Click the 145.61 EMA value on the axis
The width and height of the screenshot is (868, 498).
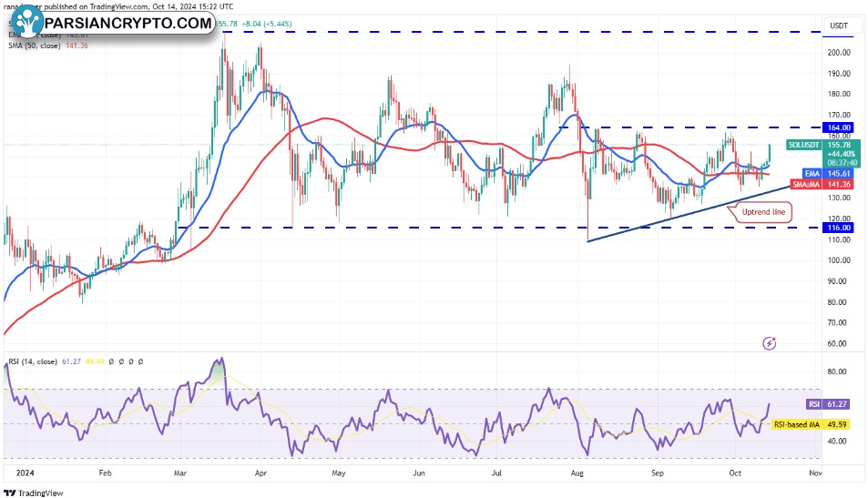[x=839, y=174]
